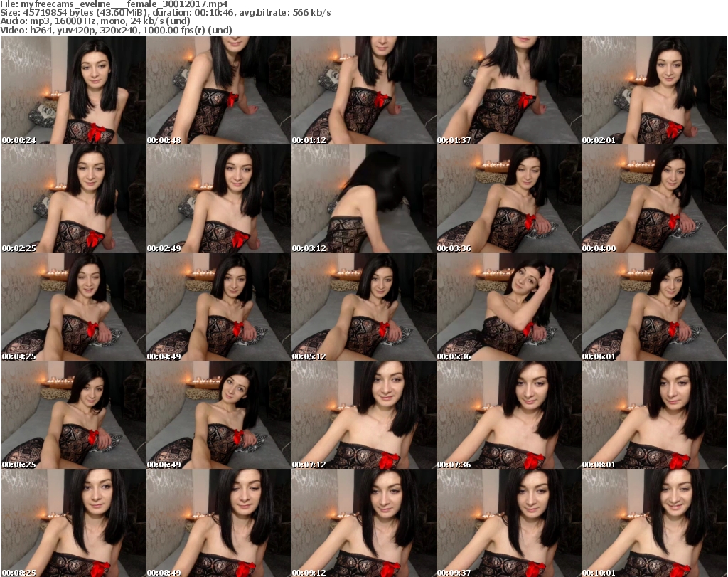Pick the thumbnail stamped 00:06:01
This screenshot has width=728, height=577.
pos(654,307)
